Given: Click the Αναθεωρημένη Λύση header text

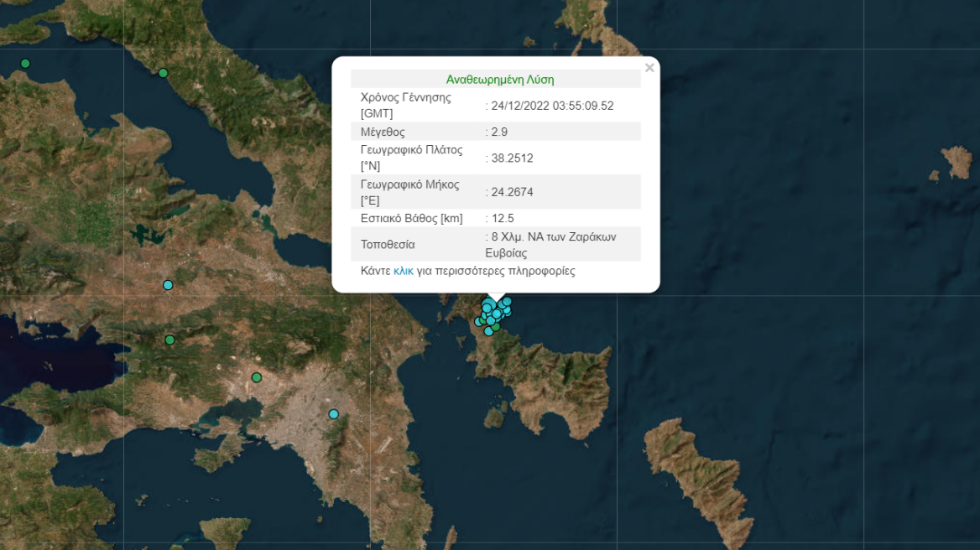Looking at the screenshot, I should point(499,78).
